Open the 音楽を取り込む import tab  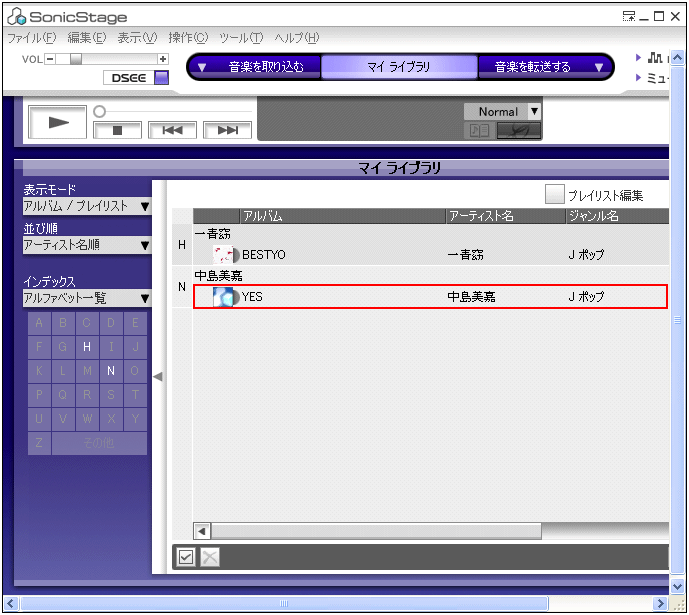pyautogui.click(x=266, y=67)
